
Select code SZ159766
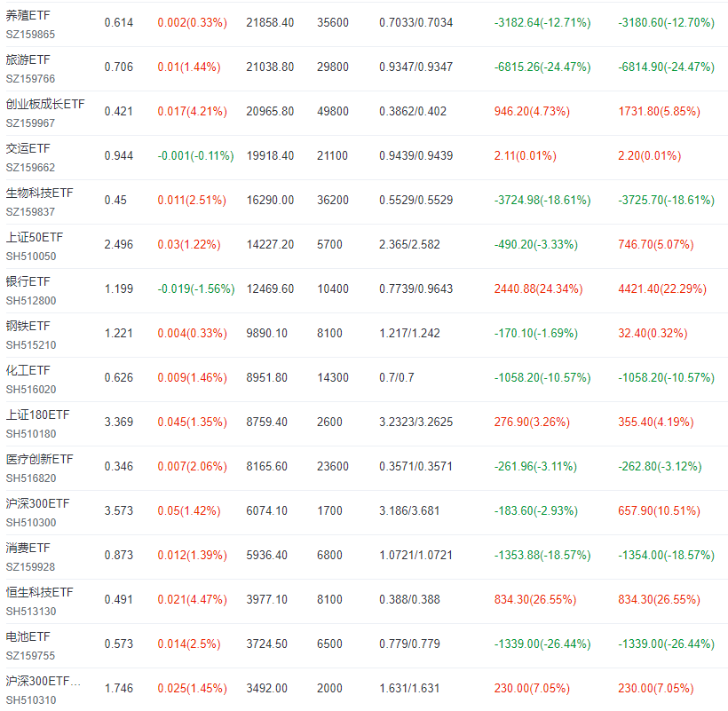pos(30,79)
